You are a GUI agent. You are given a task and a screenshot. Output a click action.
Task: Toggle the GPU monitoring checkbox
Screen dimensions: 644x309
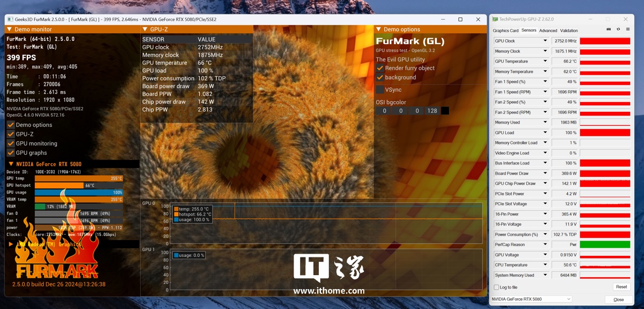click(11, 143)
